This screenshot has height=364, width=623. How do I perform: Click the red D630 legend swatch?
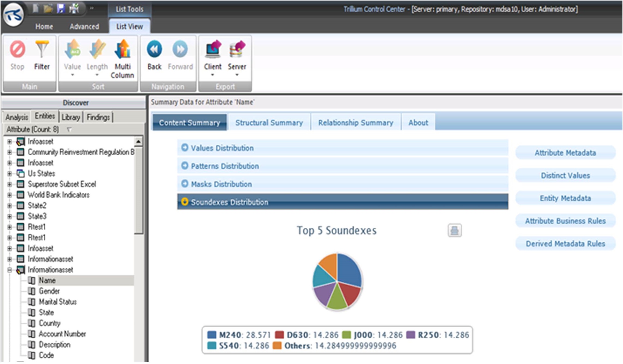click(x=279, y=335)
